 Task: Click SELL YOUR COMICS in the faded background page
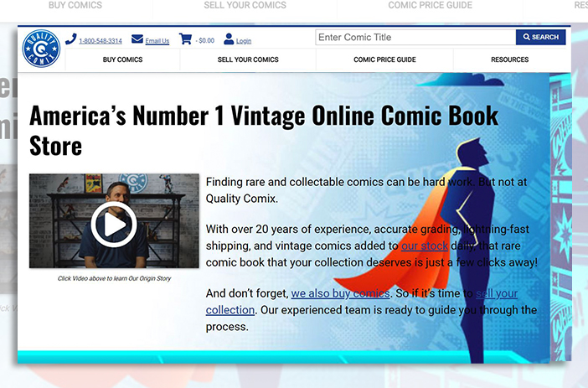[245, 5]
